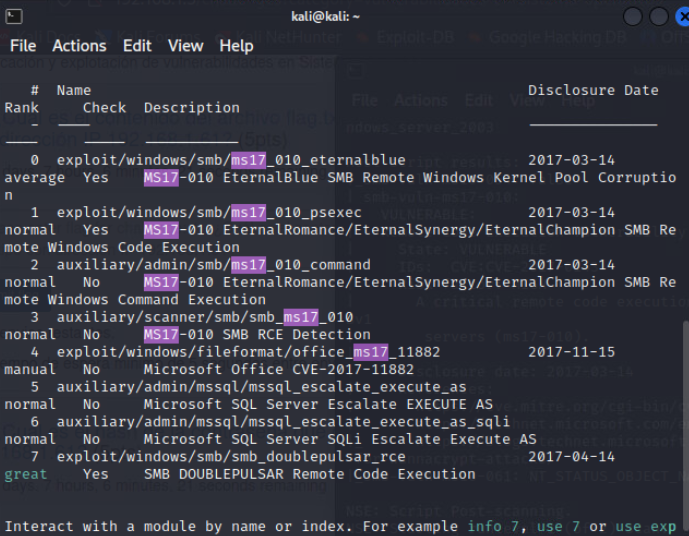Click the first gray window control button

pyautogui.click(x=633, y=17)
